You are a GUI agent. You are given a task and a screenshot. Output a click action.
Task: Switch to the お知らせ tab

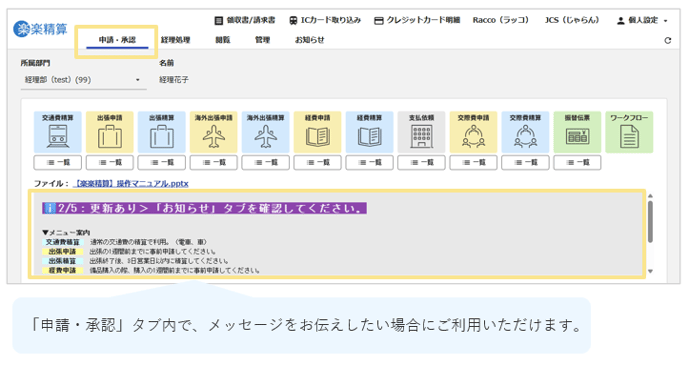pyautogui.click(x=309, y=40)
